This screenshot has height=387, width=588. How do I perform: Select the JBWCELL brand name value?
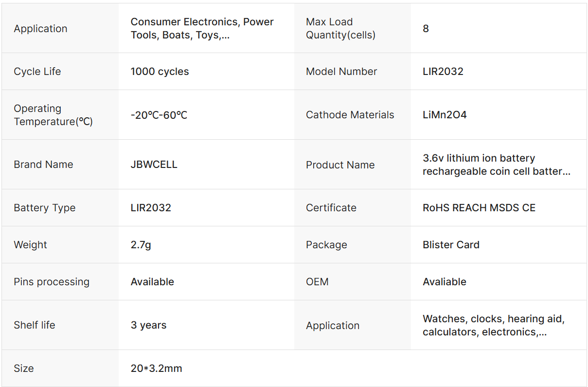(x=154, y=165)
